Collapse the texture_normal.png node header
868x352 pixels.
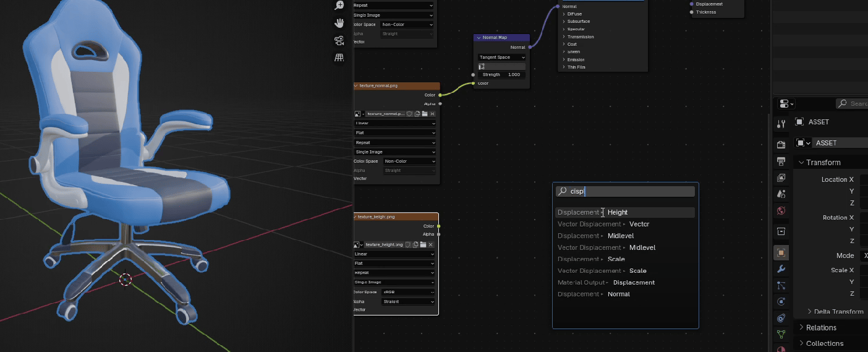coord(356,86)
